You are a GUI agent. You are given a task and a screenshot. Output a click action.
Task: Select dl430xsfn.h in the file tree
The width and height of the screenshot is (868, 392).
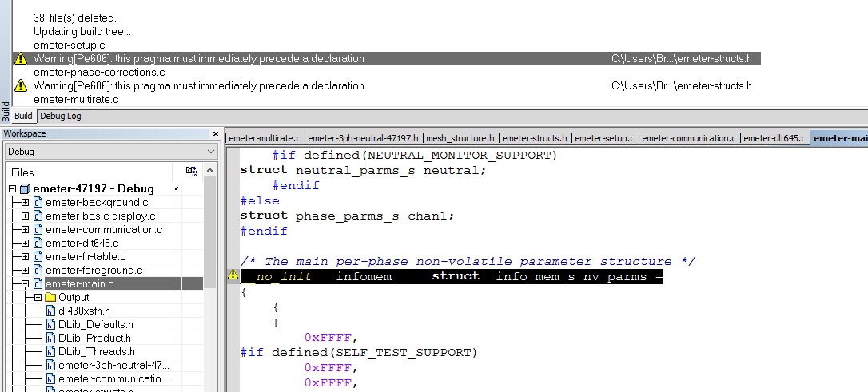84,311
